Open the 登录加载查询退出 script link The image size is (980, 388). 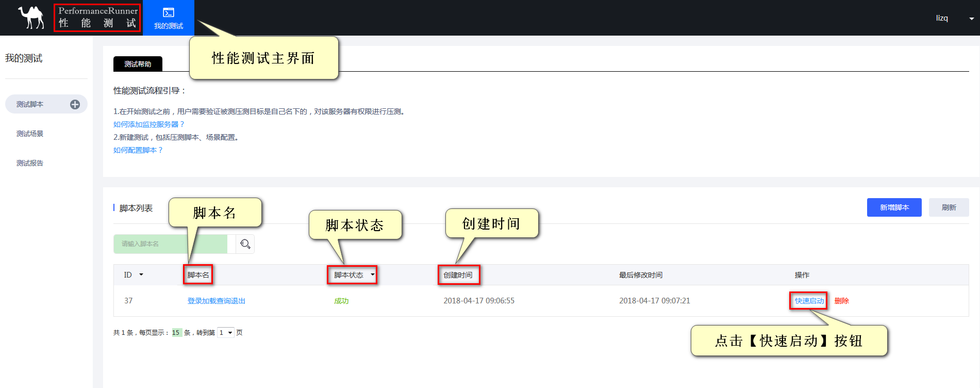(216, 301)
